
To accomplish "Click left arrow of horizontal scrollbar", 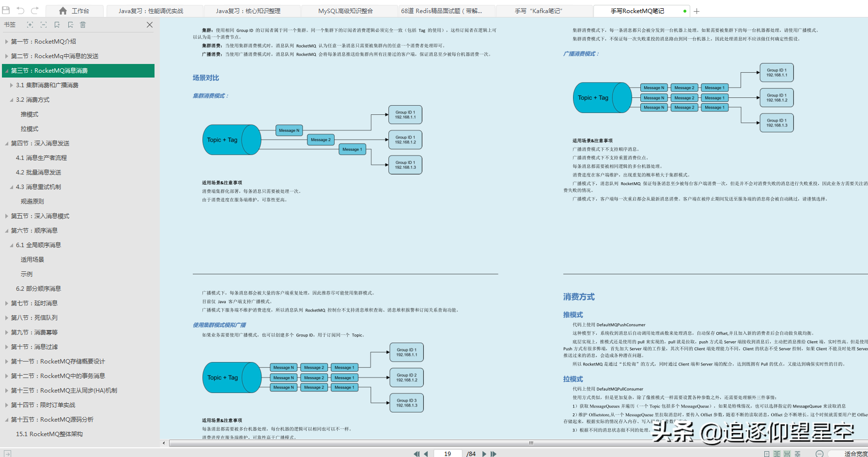I will click(164, 443).
